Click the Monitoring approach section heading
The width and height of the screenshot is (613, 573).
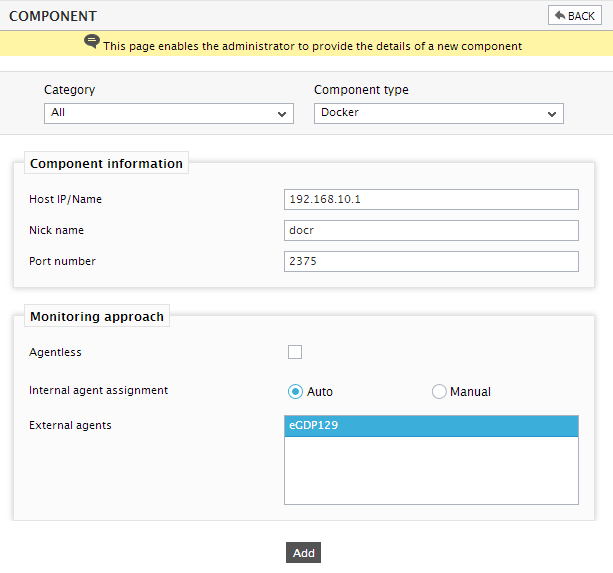click(x=97, y=316)
